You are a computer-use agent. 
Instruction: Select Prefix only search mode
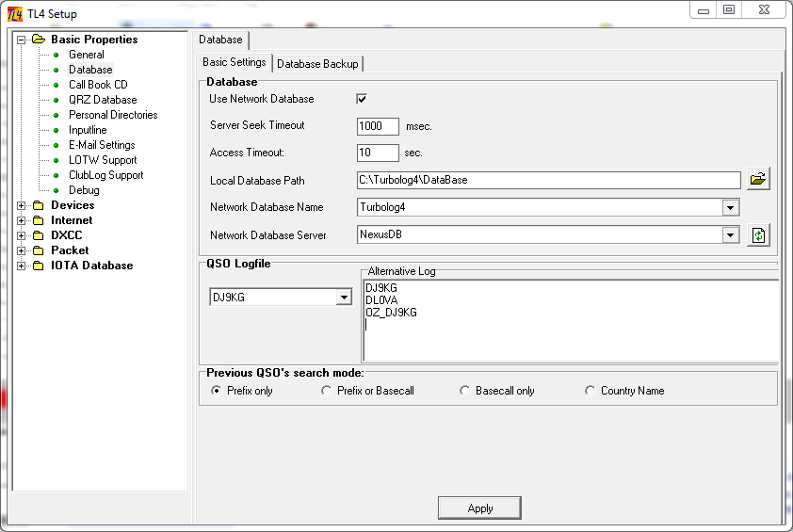216,391
